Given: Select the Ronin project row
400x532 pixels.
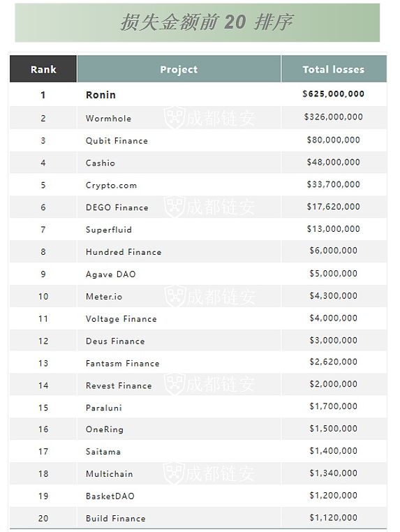Looking at the screenshot, I should coord(198,94).
